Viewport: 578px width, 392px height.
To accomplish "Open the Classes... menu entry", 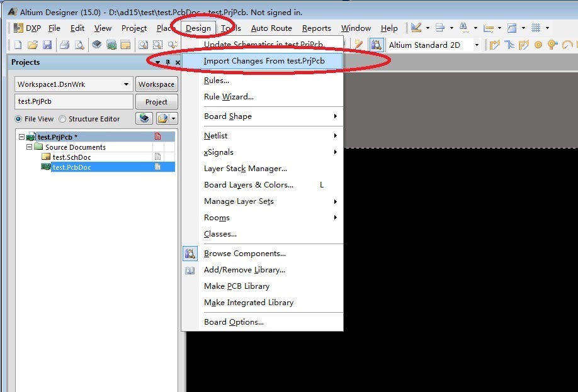I will pyautogui.click(x=263, y=234).
